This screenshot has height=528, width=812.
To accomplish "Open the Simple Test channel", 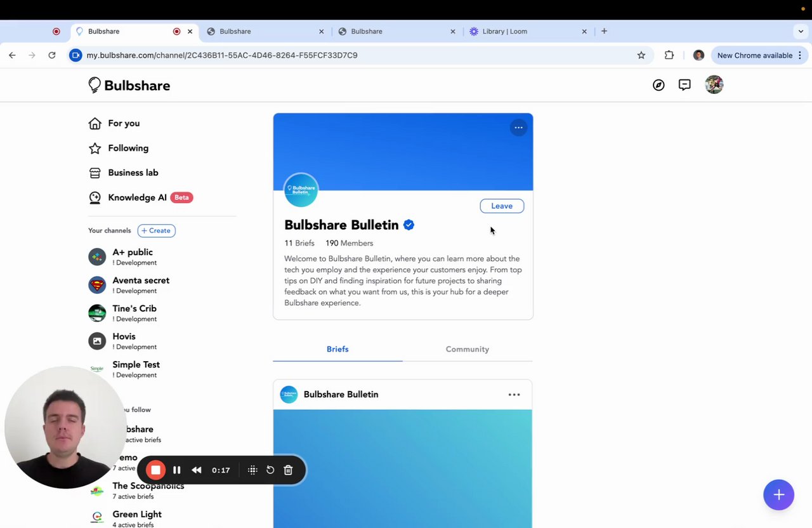I will 136,369.
